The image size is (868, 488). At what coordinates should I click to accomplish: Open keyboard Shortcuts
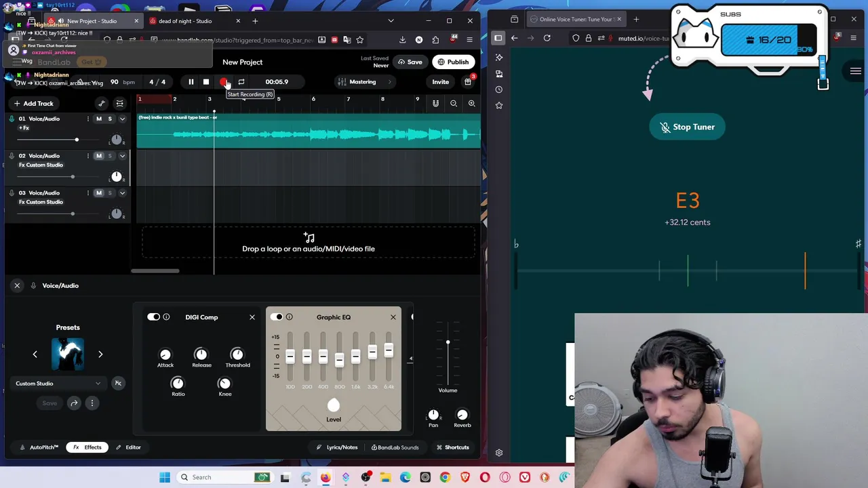coord(452,447)
